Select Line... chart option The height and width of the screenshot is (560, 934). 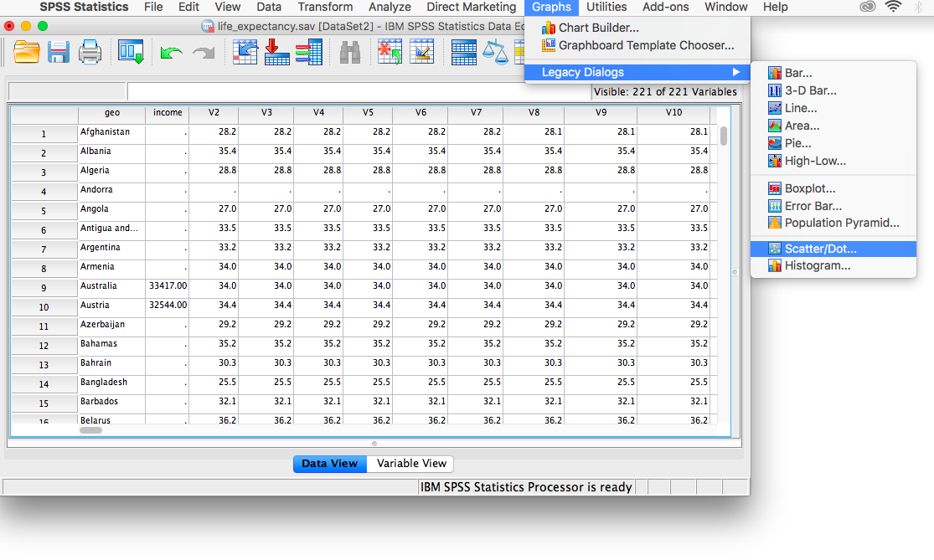[833, 108]
